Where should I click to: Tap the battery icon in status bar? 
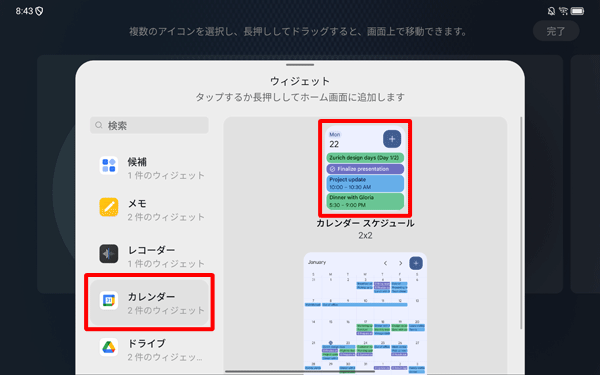tap(577, 11)
